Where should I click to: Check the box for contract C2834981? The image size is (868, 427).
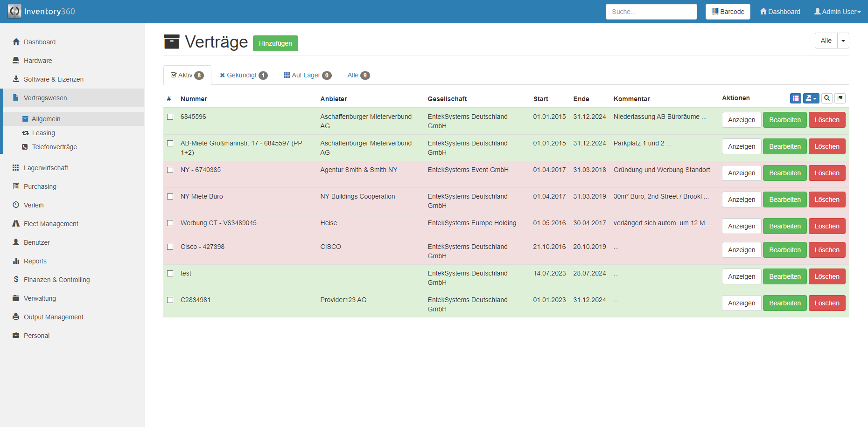170,300
